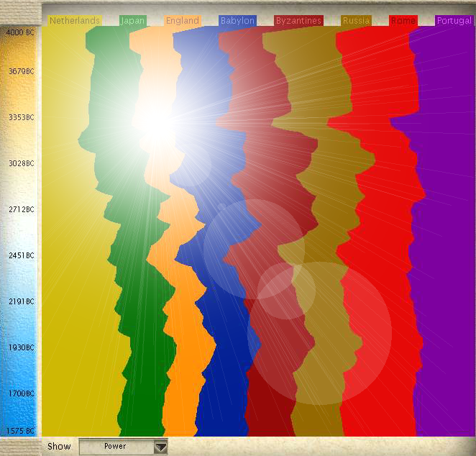Open the Show dropdown arrow
The width and height of the screenshot is (476, 456).
161,447
